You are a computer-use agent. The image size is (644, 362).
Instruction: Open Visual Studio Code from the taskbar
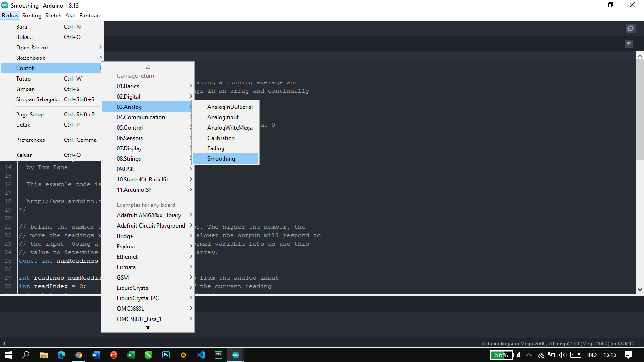tap(201, 355)
